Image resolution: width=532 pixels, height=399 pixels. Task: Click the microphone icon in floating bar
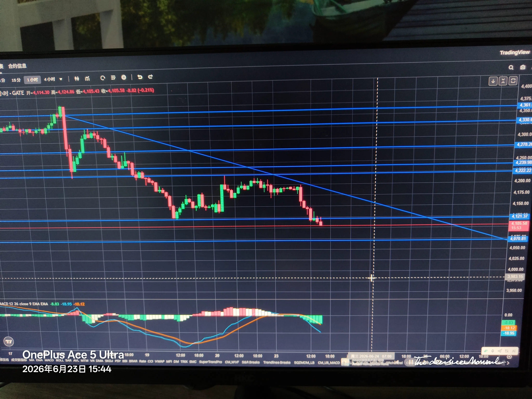click(493, 351)
